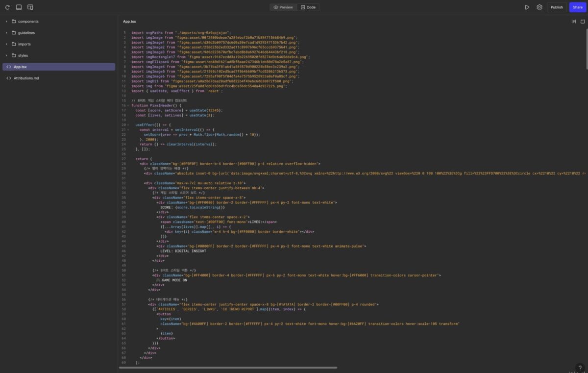The image size is (588, 373).
Task: Open settings via the gear icon
Action: pos(539,7)
